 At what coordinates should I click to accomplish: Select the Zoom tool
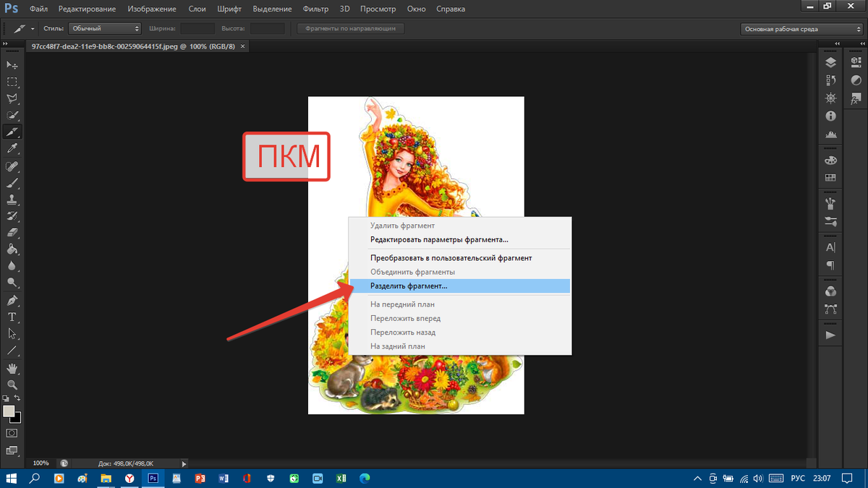[12, 385]
